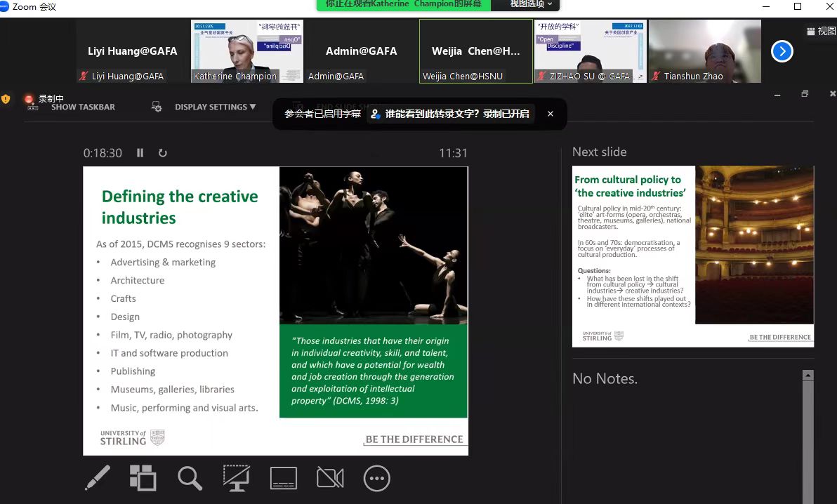
Task: Click the black out slideshow screen icon
Action: (x=237, y=478)
